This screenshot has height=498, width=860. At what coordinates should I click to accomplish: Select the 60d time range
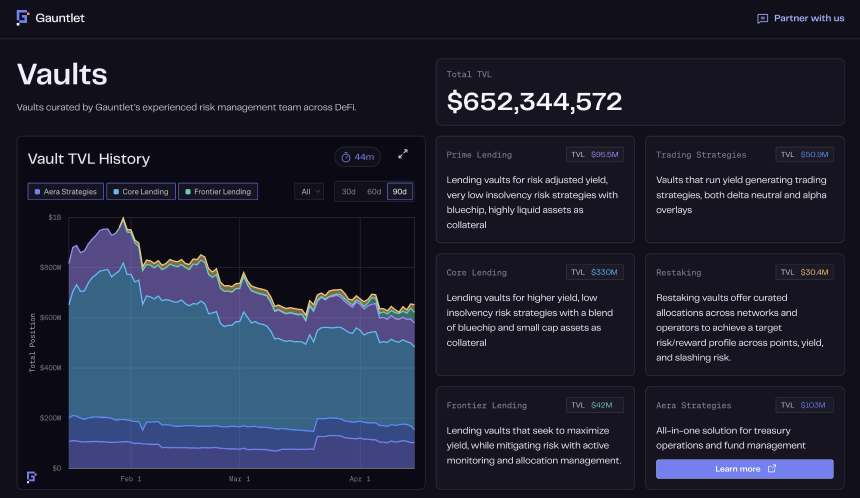[x=374, y=191]
